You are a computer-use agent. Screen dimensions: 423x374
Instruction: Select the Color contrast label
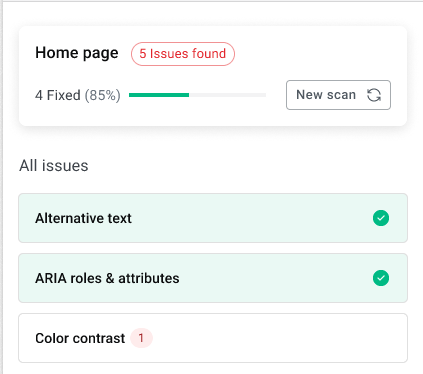[x=80, y=338]
